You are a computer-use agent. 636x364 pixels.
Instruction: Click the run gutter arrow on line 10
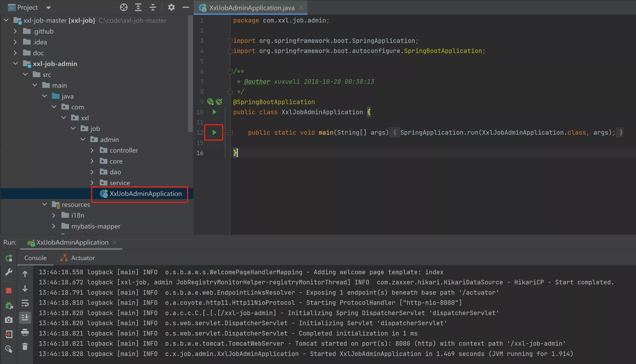[x=214, y=112]
